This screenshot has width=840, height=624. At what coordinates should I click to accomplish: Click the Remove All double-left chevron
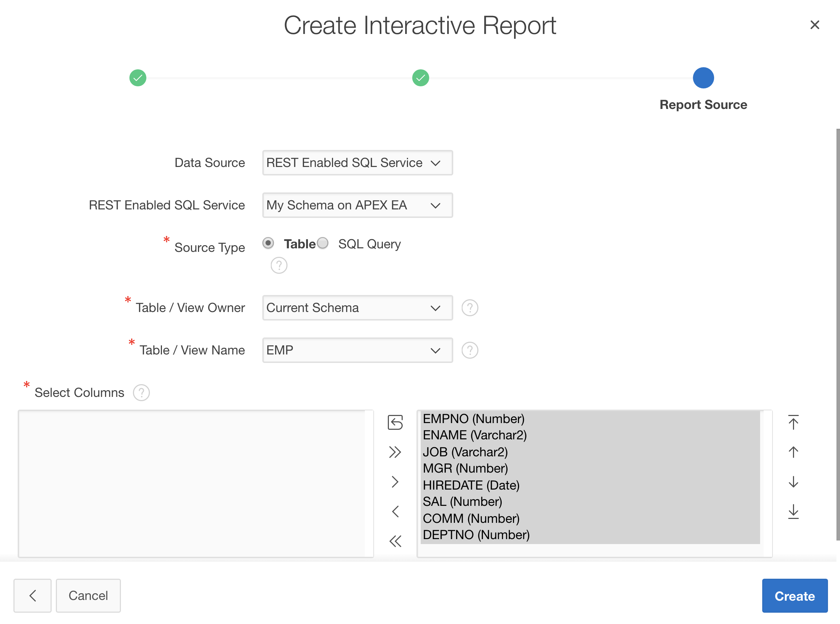click(395, 541)
